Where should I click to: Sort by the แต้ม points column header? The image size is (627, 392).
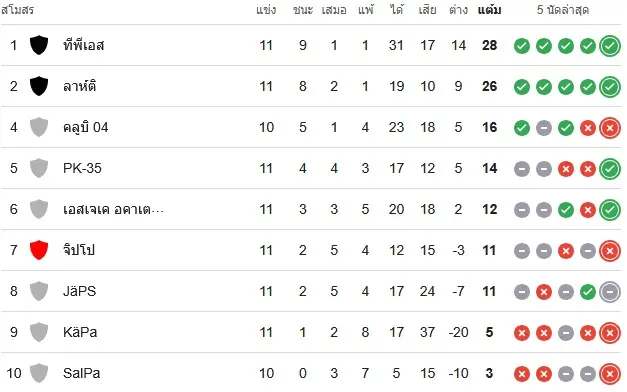[x=489, y=10]
